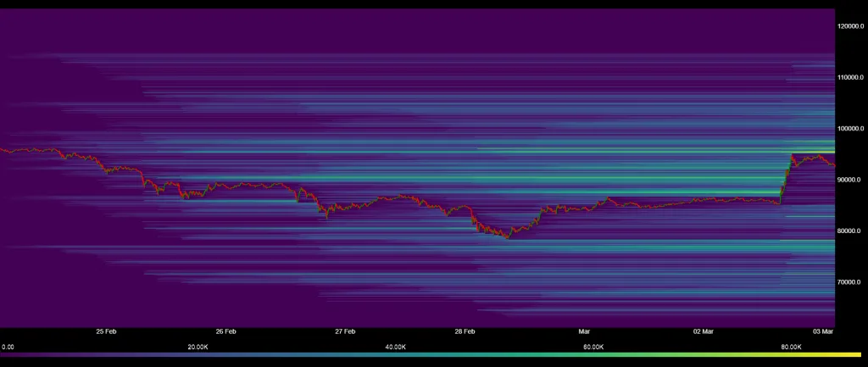This screenshot has width=868, height=367.
Task: Click the 02 Mar date marker
Action: point(704,331)
